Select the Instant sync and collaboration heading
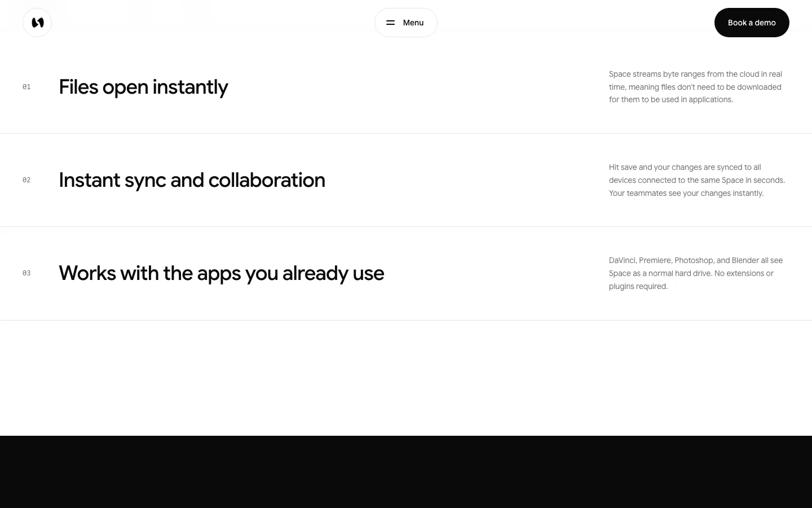The image size is (812, 508). [x=192, y=180]
